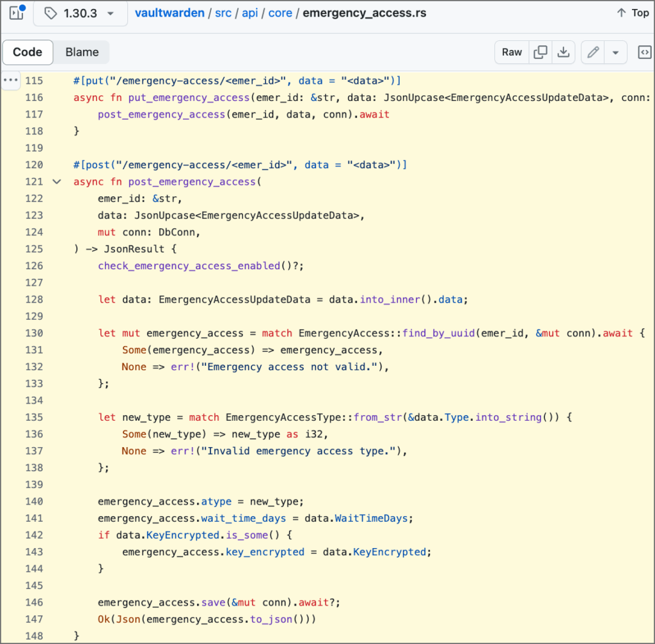The height and width of the screenshot is (644, 655).
Task: Click the ellipsis icon beside line 115
Action: (11, 81)
